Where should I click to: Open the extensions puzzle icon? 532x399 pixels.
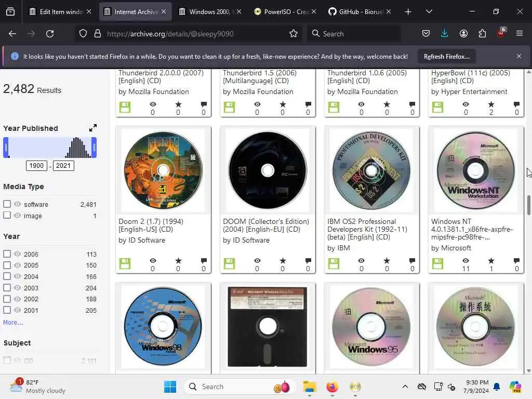point(482,34)
